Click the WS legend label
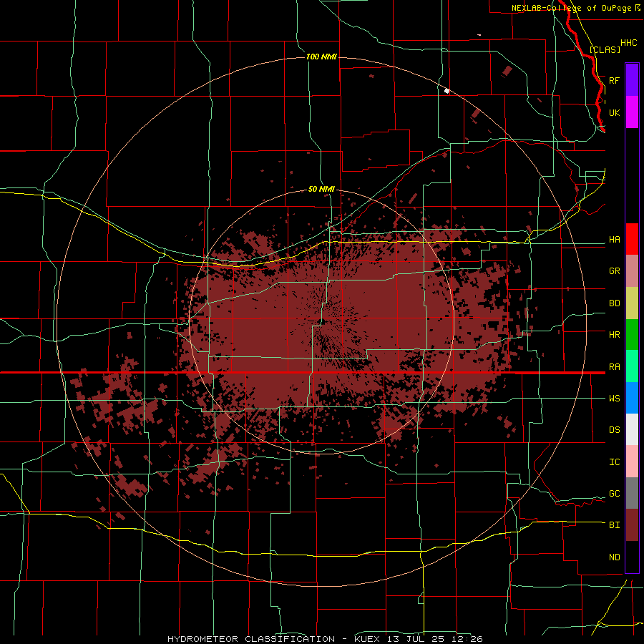Image resolution: width=644 pixels, height=644 pixels. click(x=614, y=399)
